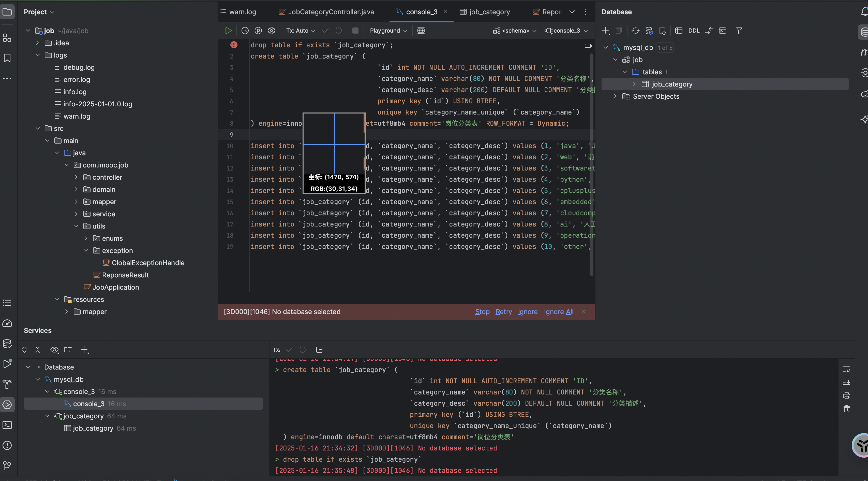This screenshot has width=868, height=481.
Task: Open the More tool windows ellipsis
Action: (7, 78)
